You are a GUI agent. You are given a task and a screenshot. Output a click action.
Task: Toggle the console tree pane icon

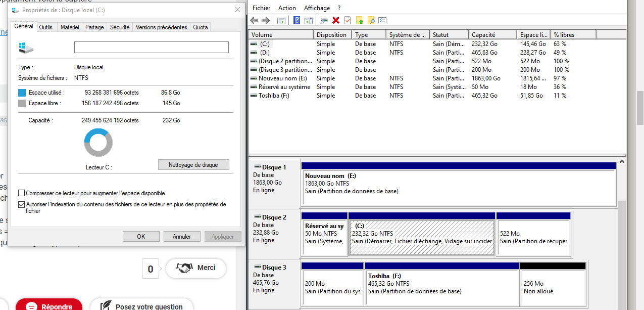point(281,20)
